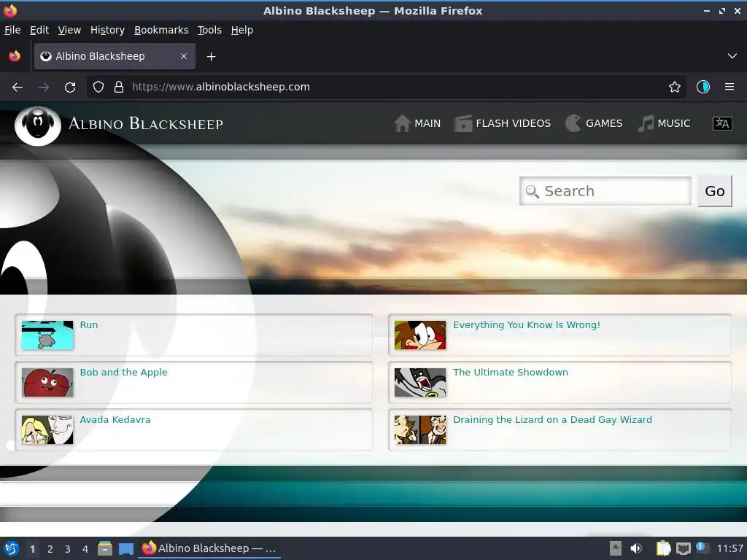Screen dimensions: 747x560
Task: Open the language translation icon
Action: point(721,123)
